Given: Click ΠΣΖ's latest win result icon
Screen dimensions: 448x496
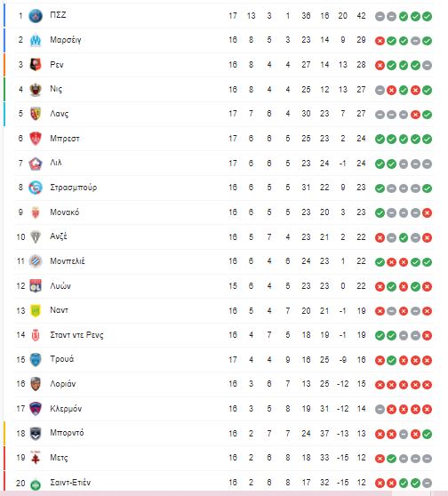Looking at the screenshot, I should click(x=428, y=17).
